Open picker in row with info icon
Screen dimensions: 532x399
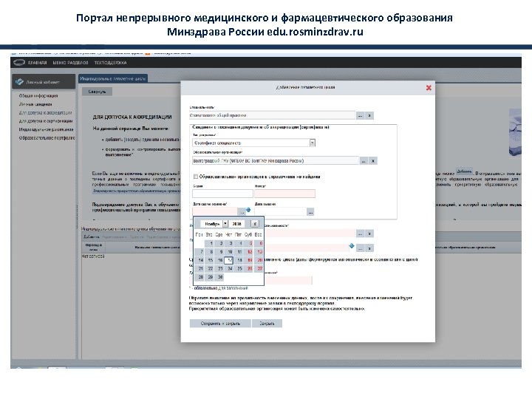[361, 248]
